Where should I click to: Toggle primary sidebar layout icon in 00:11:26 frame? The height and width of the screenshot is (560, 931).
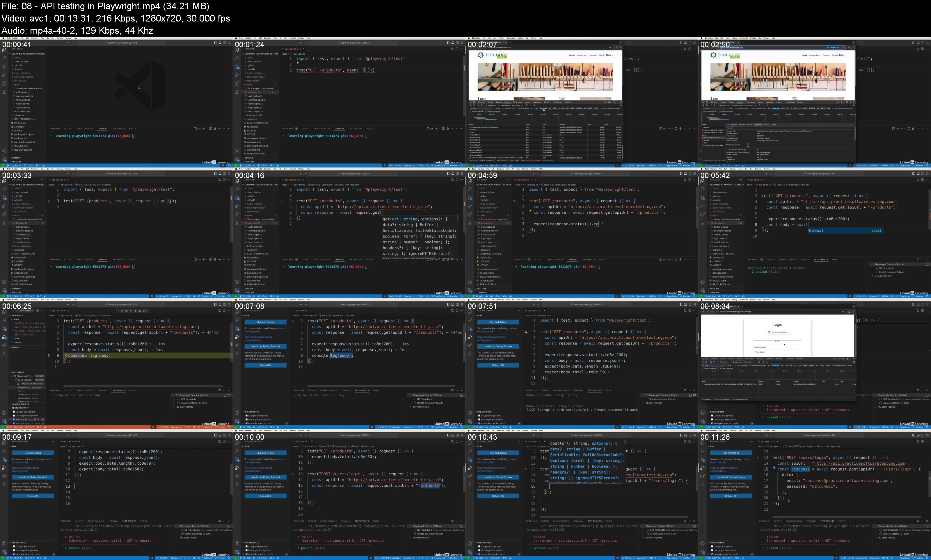pos(914,436)
